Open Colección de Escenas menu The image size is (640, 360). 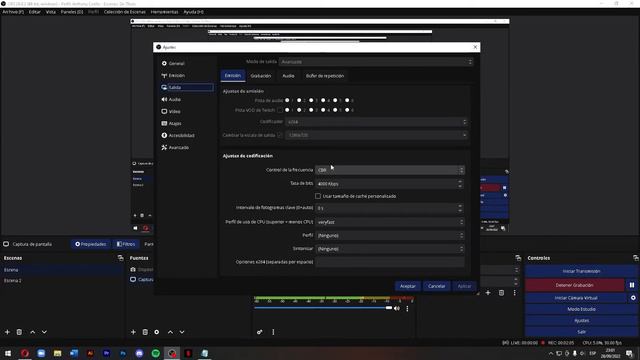pos(124,12)
